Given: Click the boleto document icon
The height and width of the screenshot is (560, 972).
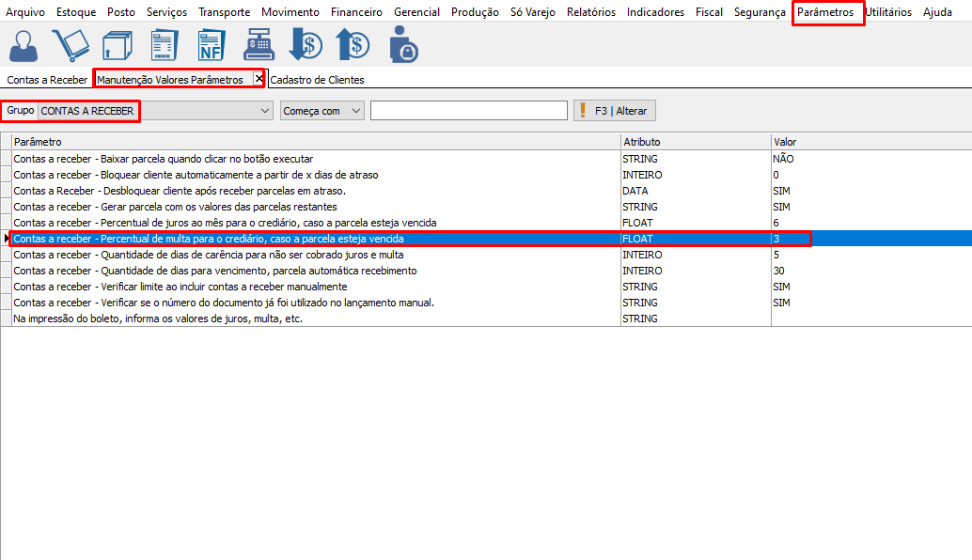Looking at the screenshot, I should [x=164, y=44].
